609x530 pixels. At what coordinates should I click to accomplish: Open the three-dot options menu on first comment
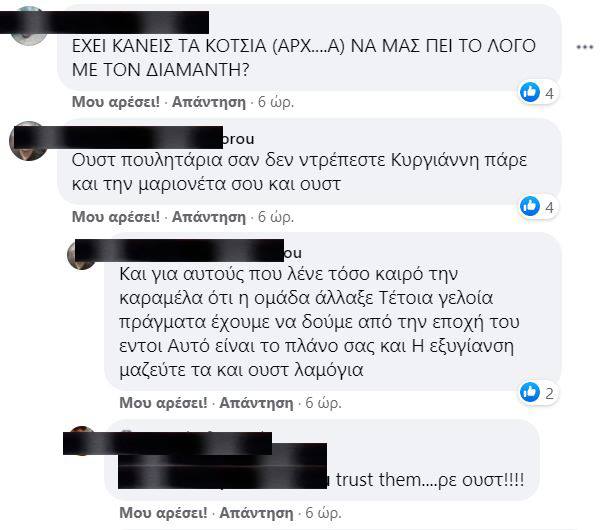click(585, 47)
